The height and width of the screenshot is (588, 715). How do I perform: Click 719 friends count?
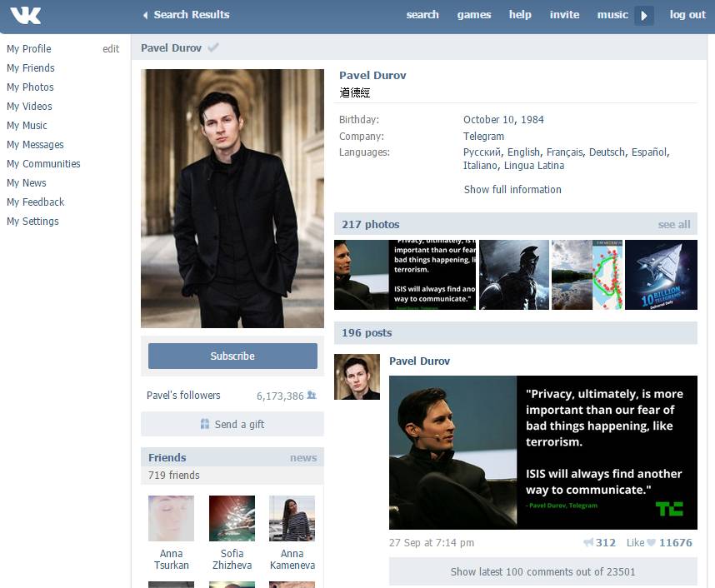click(x=173, y=475)
